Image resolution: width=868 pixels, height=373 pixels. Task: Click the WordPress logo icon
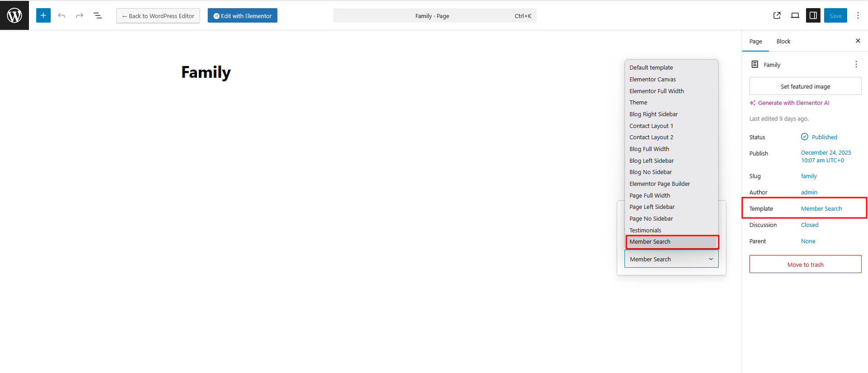14,15
